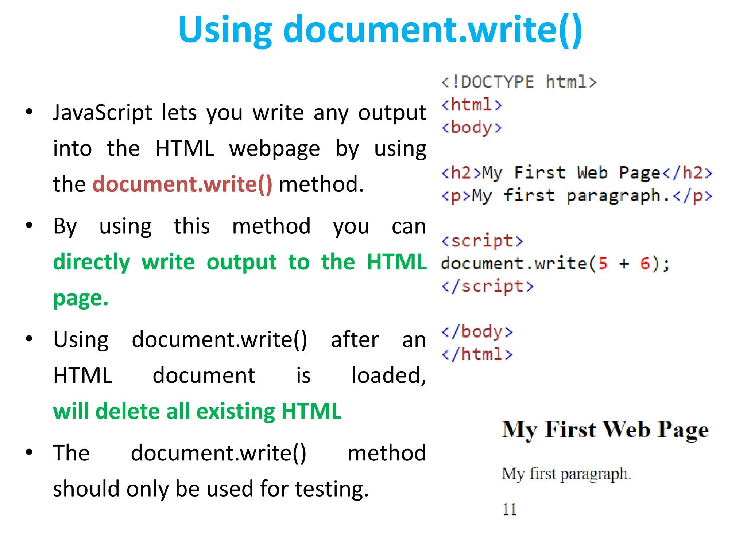The width and height of the screenshot is (747, 560).
Task: Click the green 'will delete all existing HTML' text
Action: pyautogui.click(x=197, y=411)
